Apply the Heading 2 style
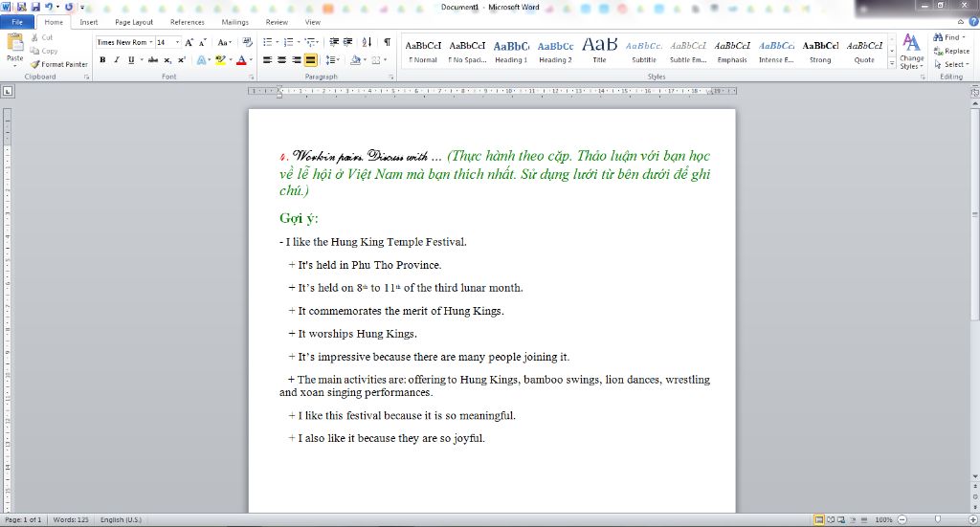This screenshot has height=527, width=980. [556, 52]
